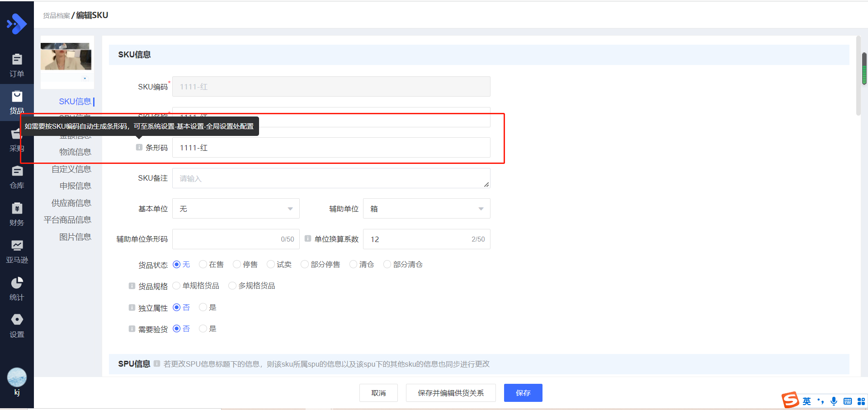Click the blue 保存 button

pos(523,393)
